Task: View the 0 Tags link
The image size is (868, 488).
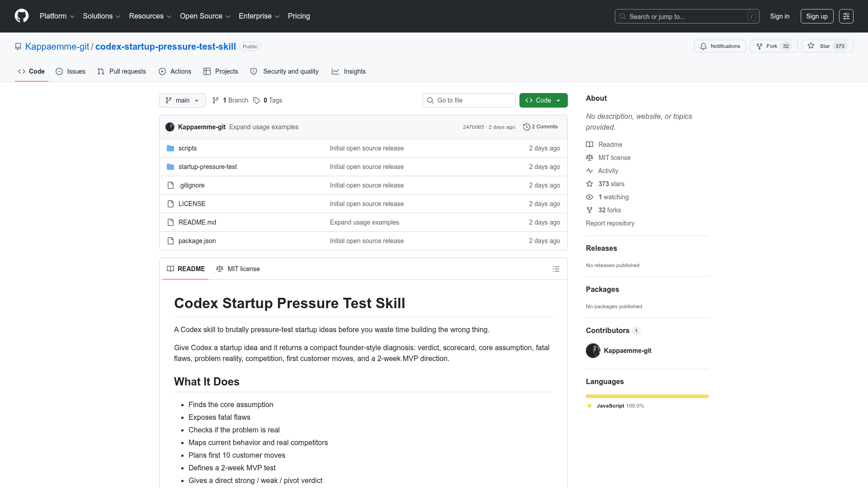Action: point(268,100)
